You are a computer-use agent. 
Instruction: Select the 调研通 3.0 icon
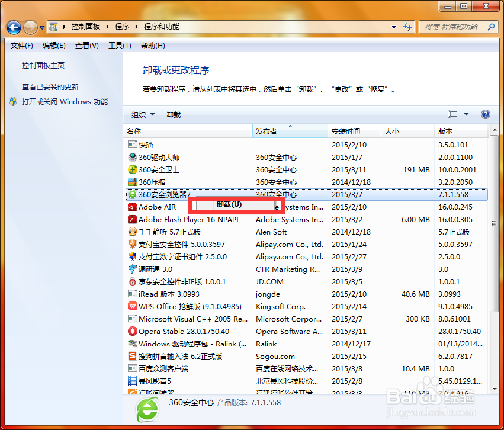[132, 269]
